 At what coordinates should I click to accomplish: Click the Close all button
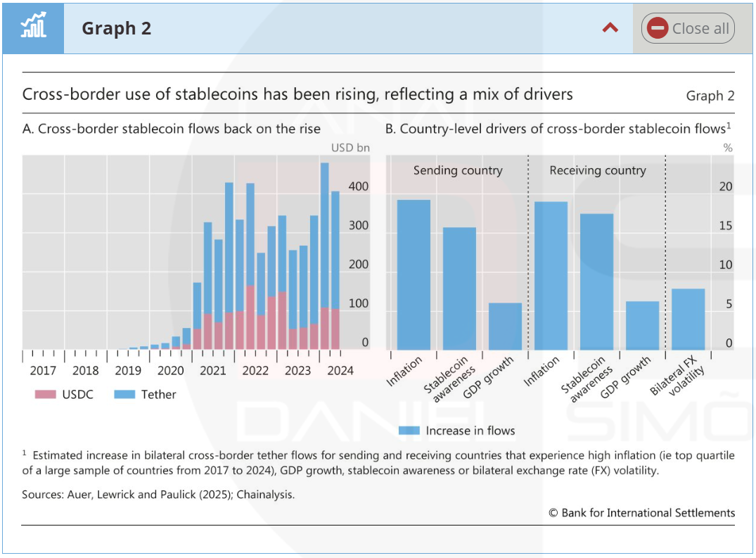[x=688, y=28]
